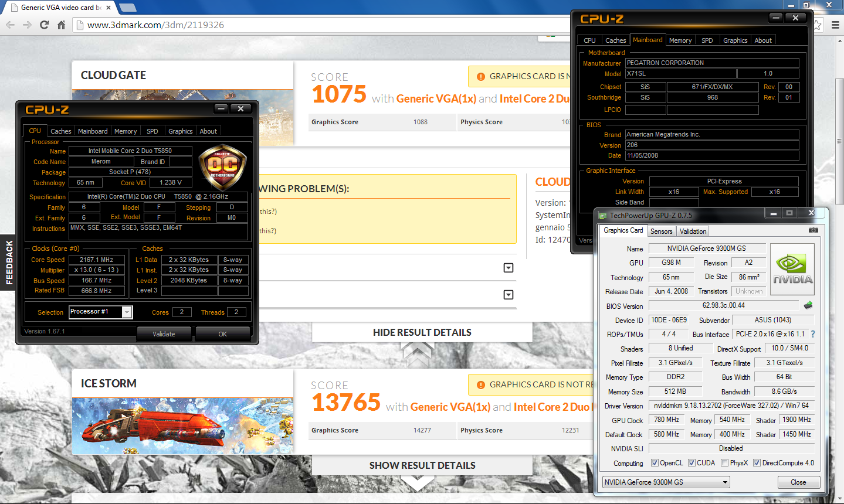Click the BIOS Version 62.98.3c.00.44 field

point(724,305)
